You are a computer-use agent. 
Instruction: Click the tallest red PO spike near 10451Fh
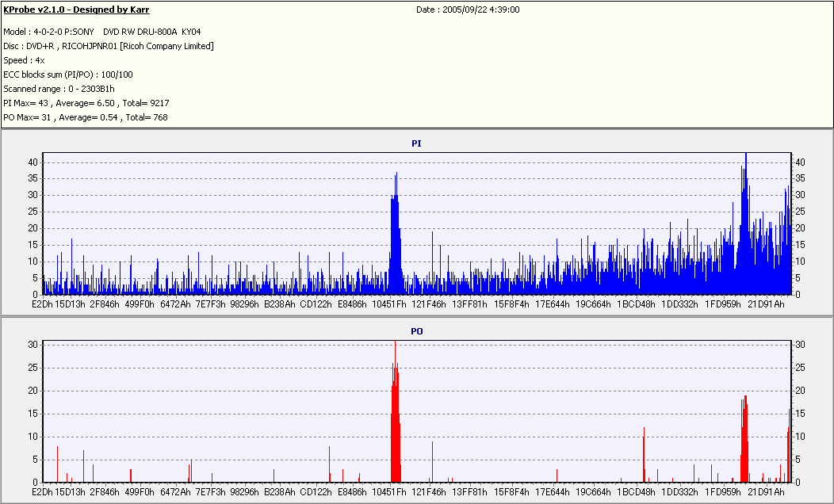(395, 412)
